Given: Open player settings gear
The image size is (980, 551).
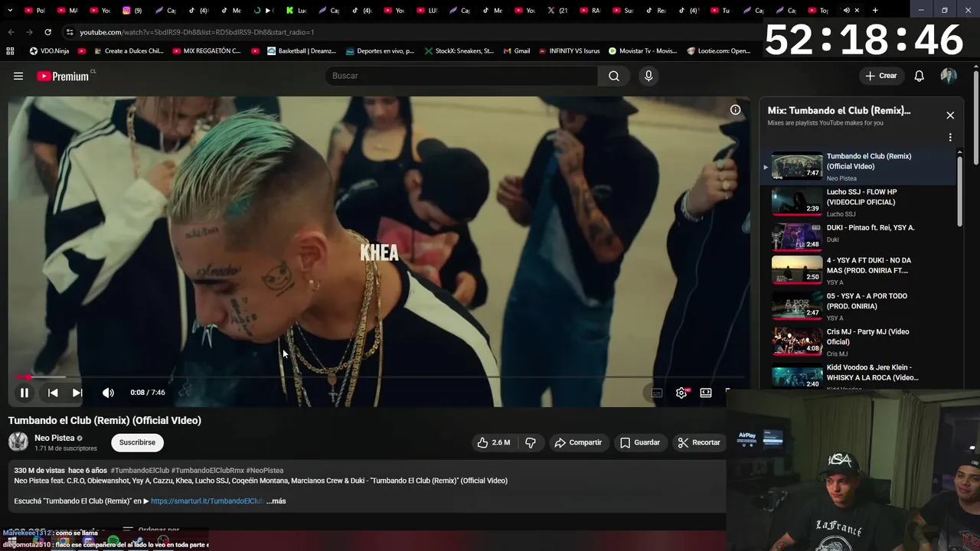Looking at the screenshot, I should [x=681, y=393].
